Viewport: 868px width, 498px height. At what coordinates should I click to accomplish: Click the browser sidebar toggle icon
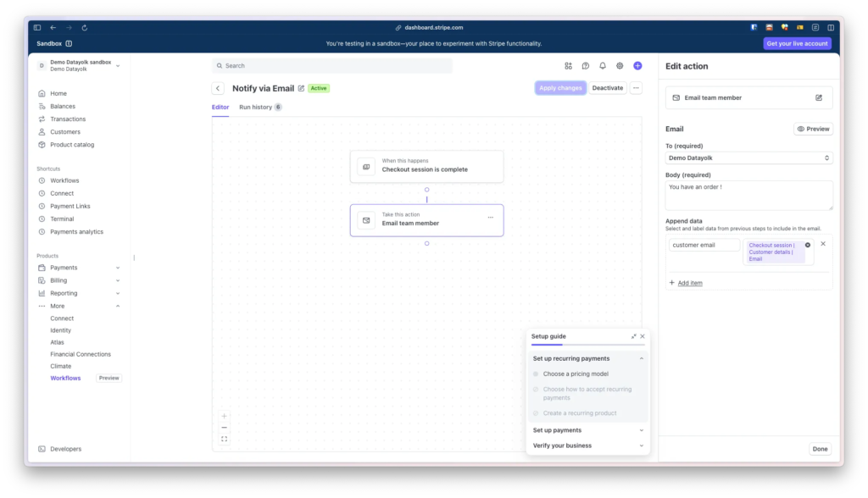coord(37,28)
